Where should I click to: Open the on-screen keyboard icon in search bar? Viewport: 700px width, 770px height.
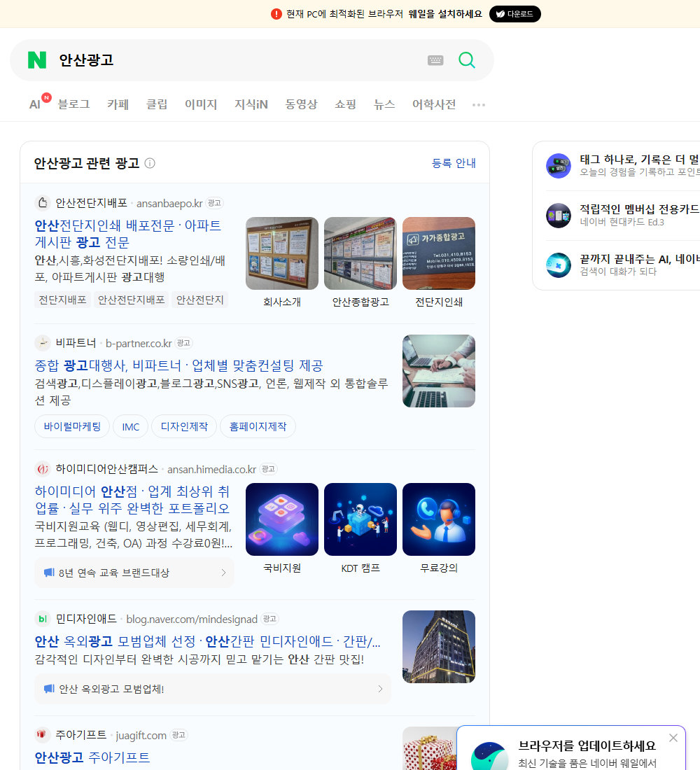click(435, 60)
